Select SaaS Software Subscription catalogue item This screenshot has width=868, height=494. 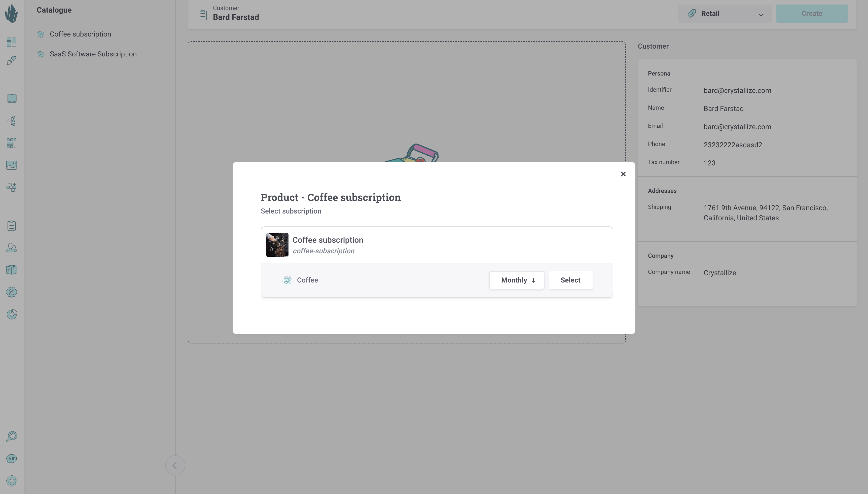click(x=93, y=54)
